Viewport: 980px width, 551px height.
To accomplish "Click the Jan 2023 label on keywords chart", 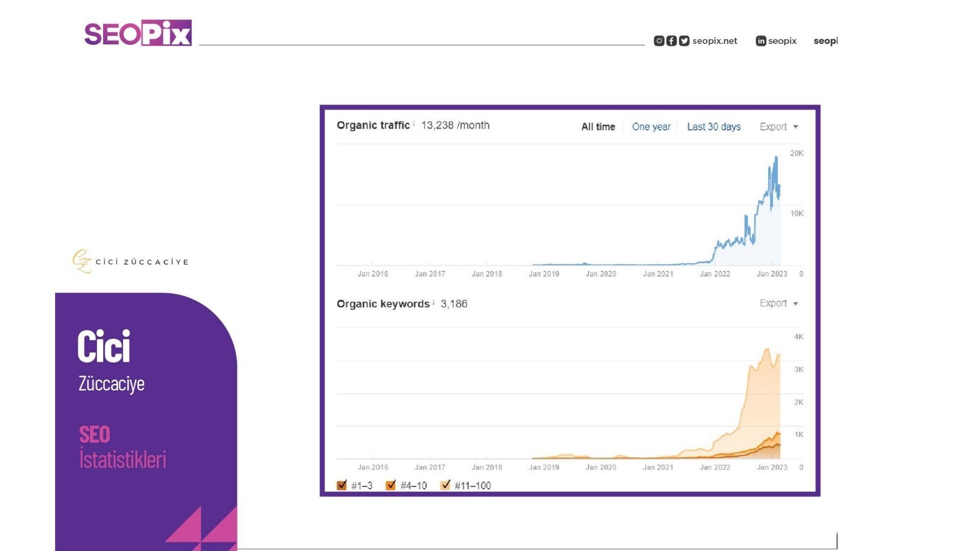I will 772,467.
